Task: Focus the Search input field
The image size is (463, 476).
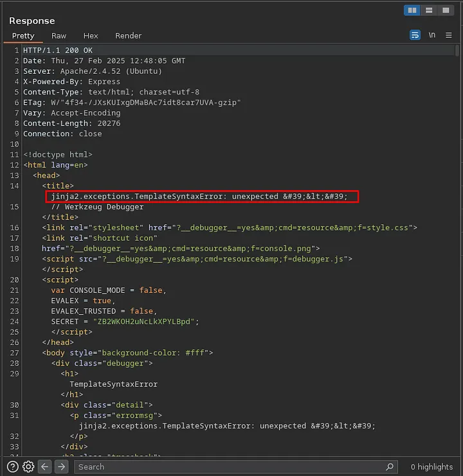Action: click(236, 467)
